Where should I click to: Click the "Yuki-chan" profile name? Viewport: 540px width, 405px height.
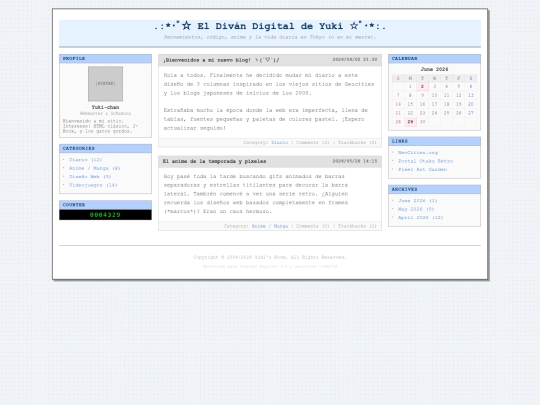point(105,107)
